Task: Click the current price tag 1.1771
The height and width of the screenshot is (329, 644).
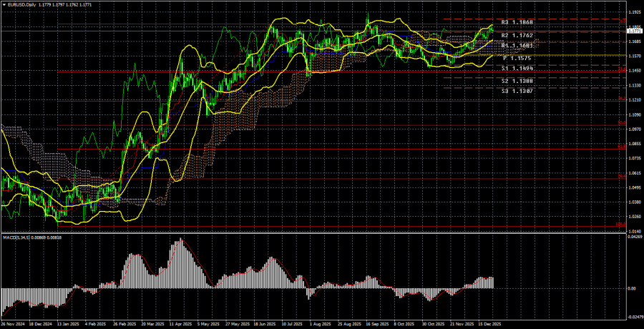Action: click(x=634, y=31)
